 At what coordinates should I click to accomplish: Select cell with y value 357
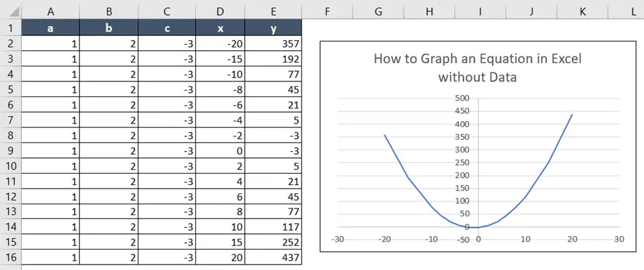pos(274,43)
